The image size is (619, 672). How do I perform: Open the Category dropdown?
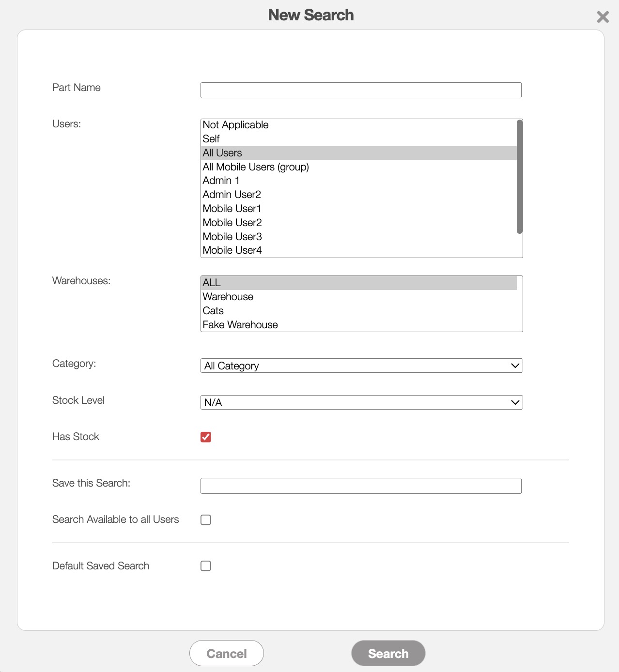point(361,366)
